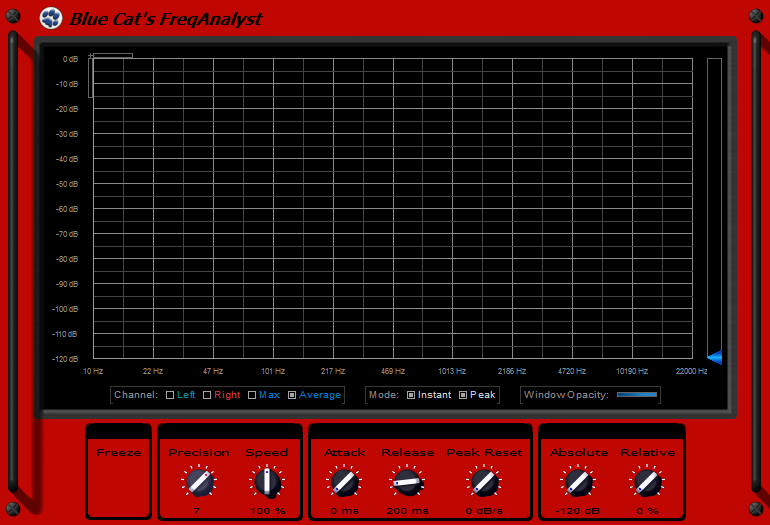The height and width of the screenshot is (525, 770).
Task: Click the 4720 Hz frequency label
Action: [572, 371]
